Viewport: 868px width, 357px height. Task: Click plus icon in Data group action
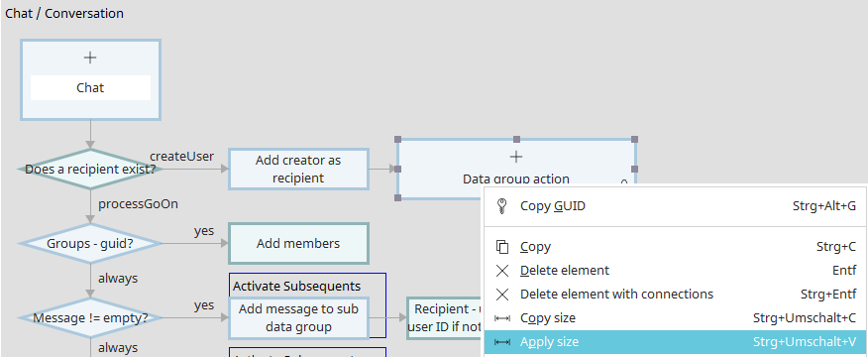click(x=516, y=157)
